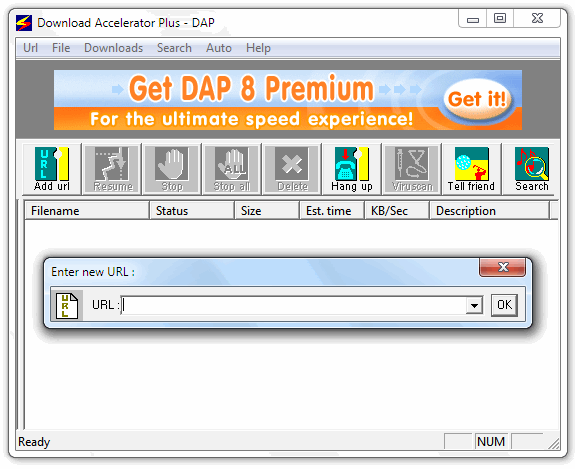Expand the URL history dropdown arrow

[x=474, y=305]
